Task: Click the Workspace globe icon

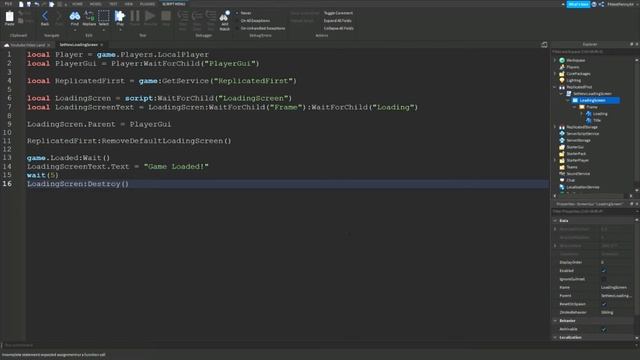Action: click(562, 60)
